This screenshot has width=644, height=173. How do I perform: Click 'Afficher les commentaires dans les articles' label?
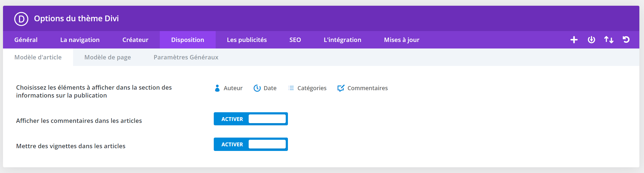click(x=79, y=121)
